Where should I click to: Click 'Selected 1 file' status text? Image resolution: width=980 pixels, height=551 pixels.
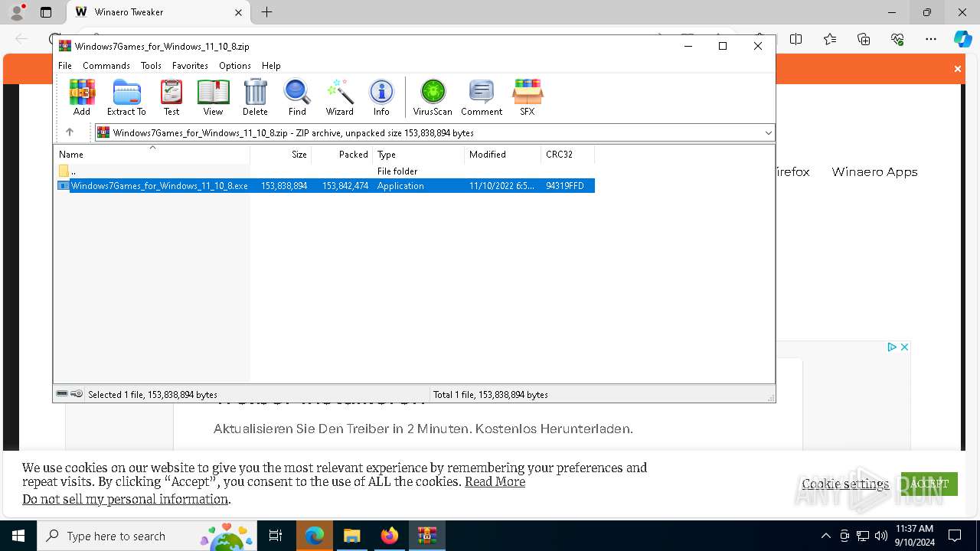152,395
